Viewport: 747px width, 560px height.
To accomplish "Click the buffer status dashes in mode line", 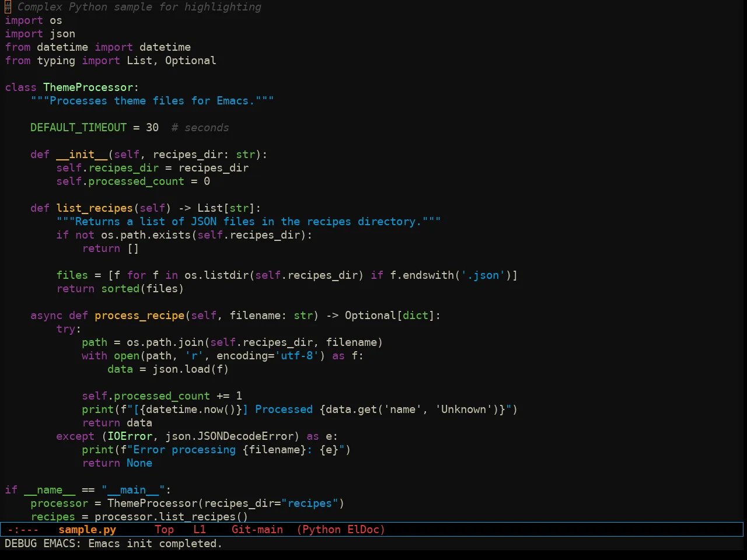I will (x=23, y=530).
